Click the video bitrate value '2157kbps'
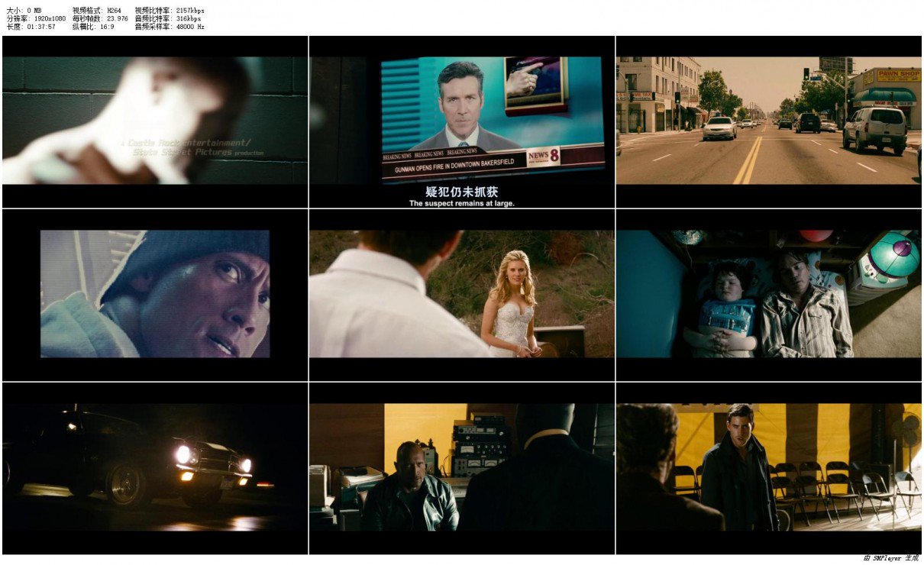Image resolution: width=924 pixels, height=565 pixels. coord(190,10)
